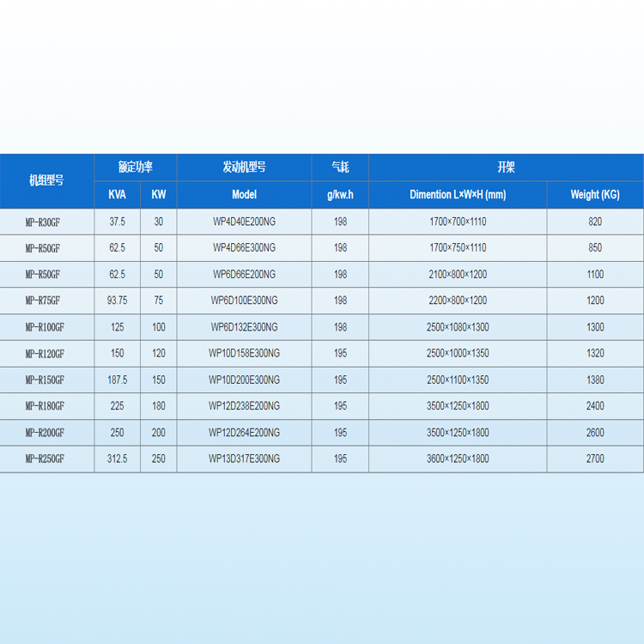This screenshot has width=644, height=644.
Task: Click the g/kw.h column header
Action: [340, 195]
